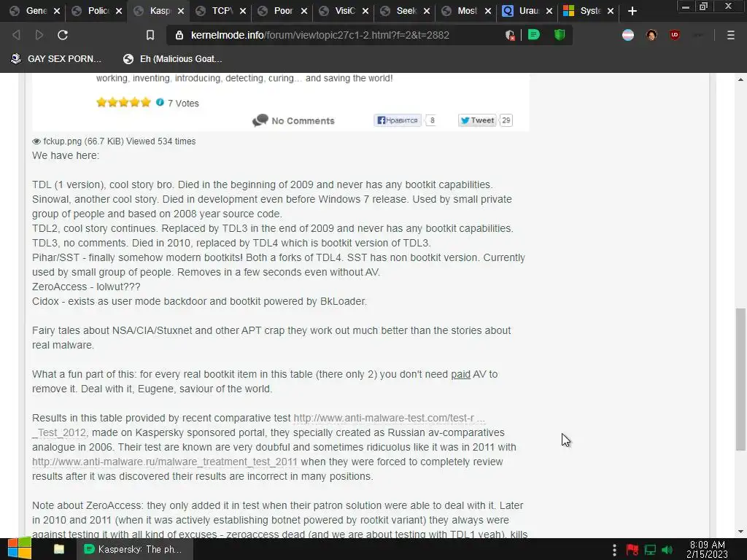Click the green chat bubble icon in the address bar
The width and height of the screenshot is (747, 560).
coord(533,34)
